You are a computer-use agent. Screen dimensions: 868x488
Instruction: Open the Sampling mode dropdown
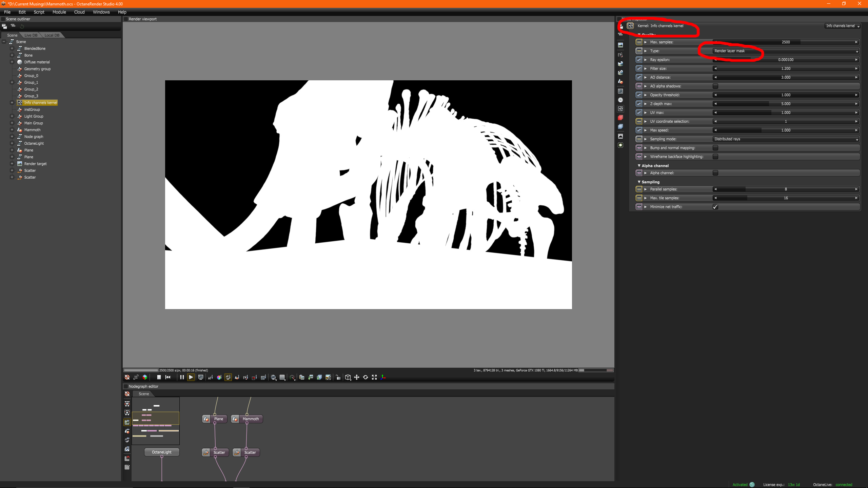point(785,139)
